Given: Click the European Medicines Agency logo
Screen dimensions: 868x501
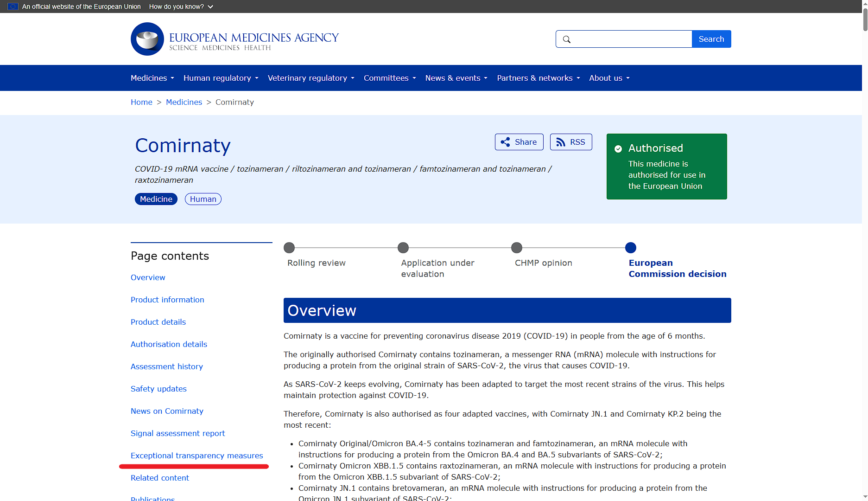Looking at the screenshot, I should pyautogui.click(x=234, y=39).
